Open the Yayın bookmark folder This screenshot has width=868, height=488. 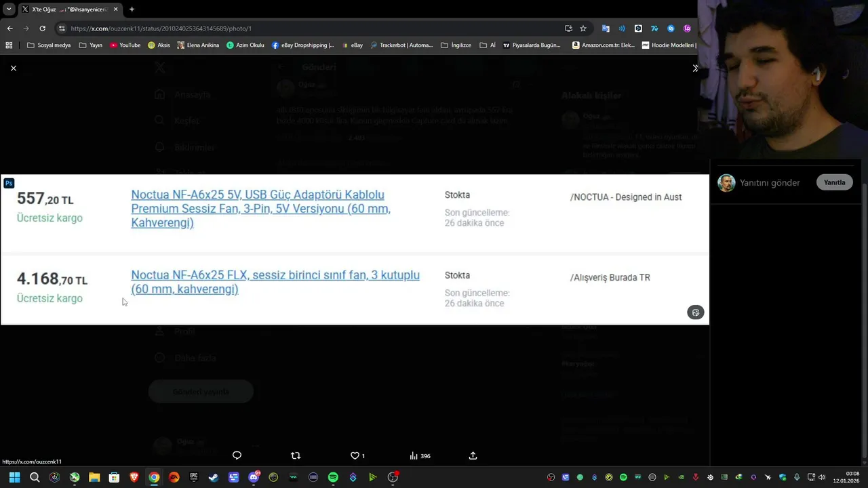tap(91, 45)
